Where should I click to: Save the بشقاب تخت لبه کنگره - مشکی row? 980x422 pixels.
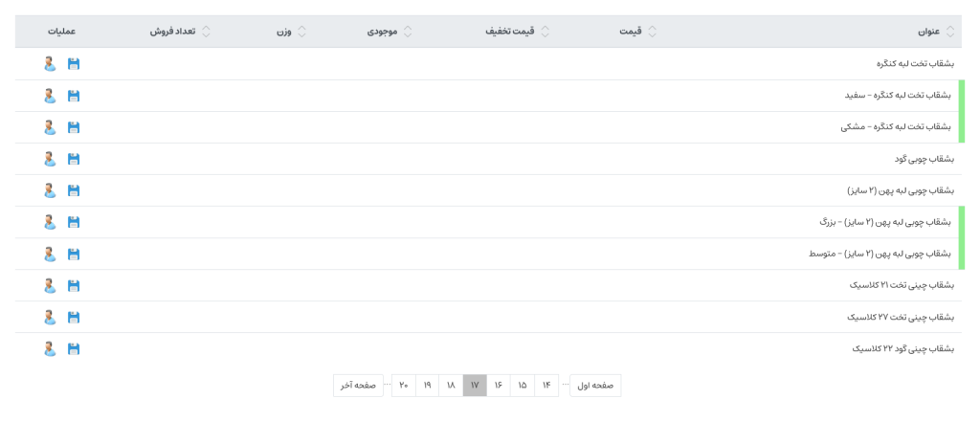click(x=74, y=127)
